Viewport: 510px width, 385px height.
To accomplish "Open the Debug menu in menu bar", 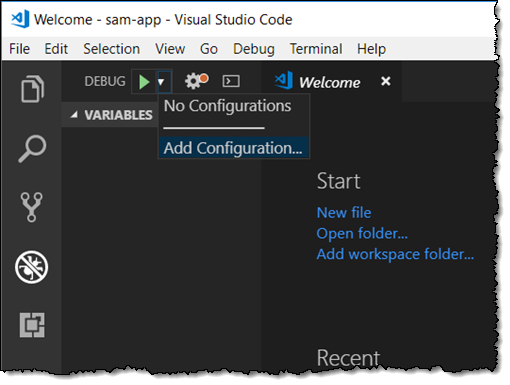I will pos(254,49).
